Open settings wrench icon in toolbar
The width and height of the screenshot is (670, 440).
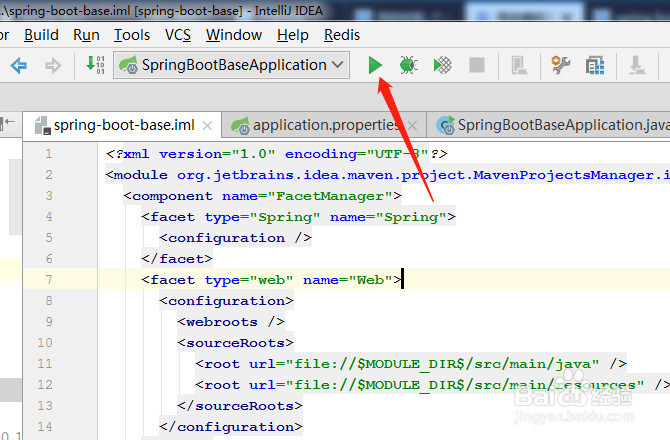point(561,65)
